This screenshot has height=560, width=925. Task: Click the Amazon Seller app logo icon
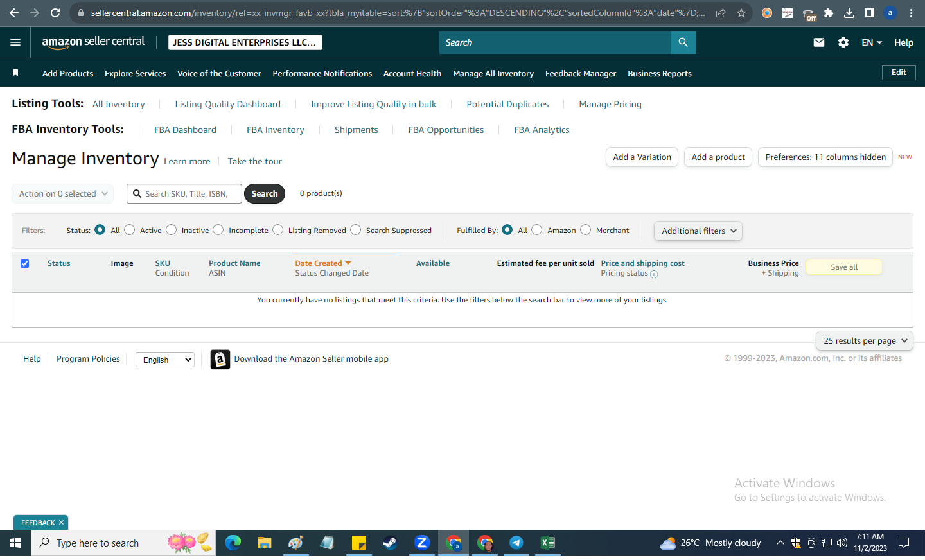point(220,360)
